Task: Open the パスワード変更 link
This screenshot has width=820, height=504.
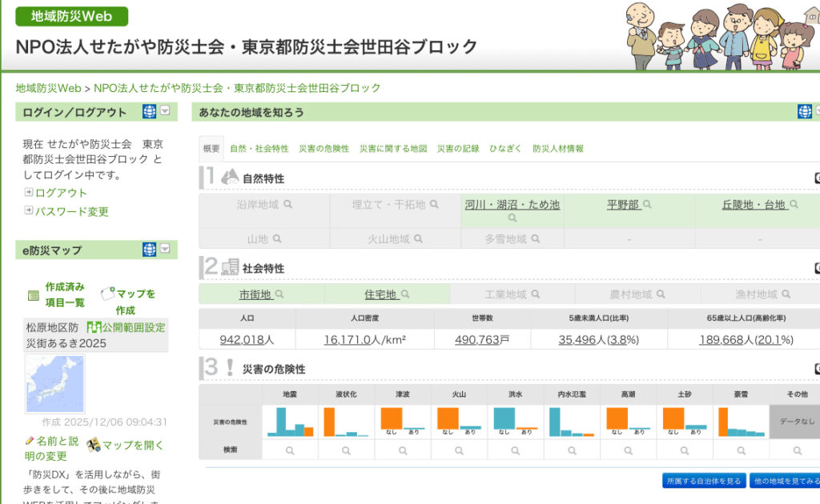Action: 29,212
